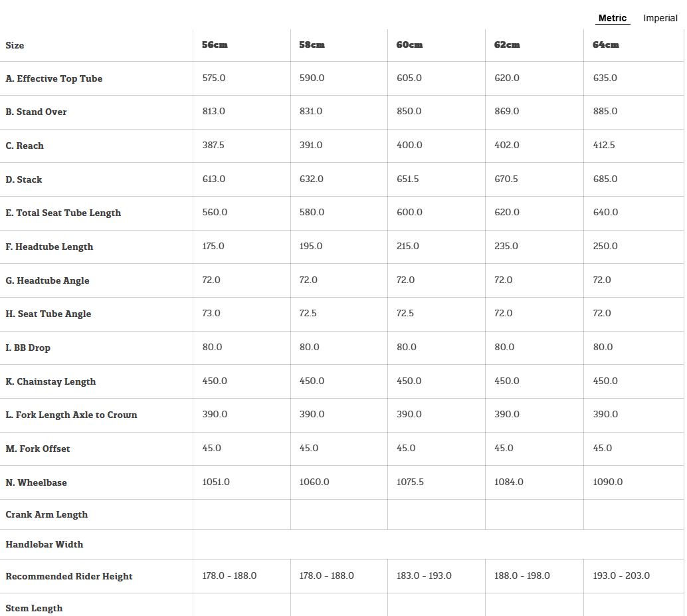Click the Recommended Rider Height row label
Screen dimensions: 687x616
coord(69,576)
